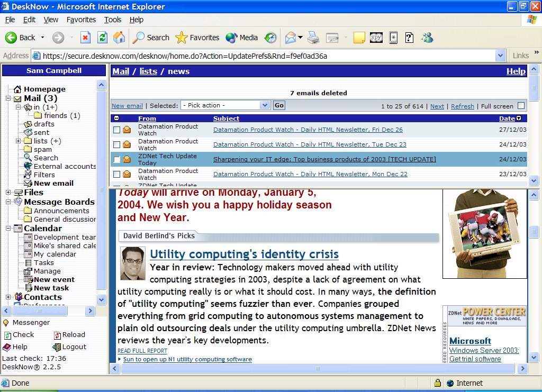This screenshot has height=392, width=542.
Task: Click the IE Home toolbar icon
Action: (x=119, y=38)
